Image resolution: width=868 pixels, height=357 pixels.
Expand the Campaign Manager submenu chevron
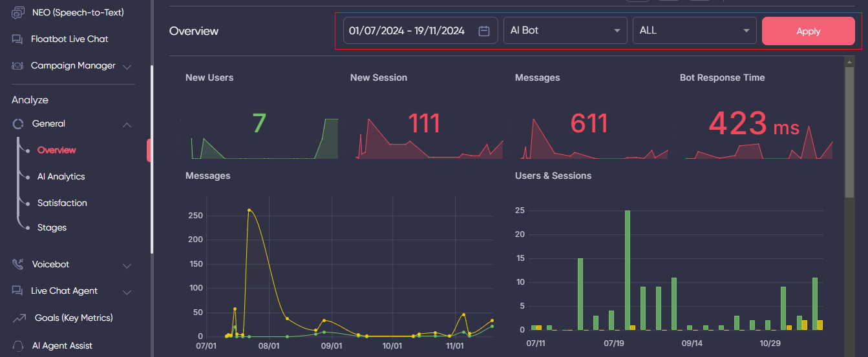click(x=127, y=66)
